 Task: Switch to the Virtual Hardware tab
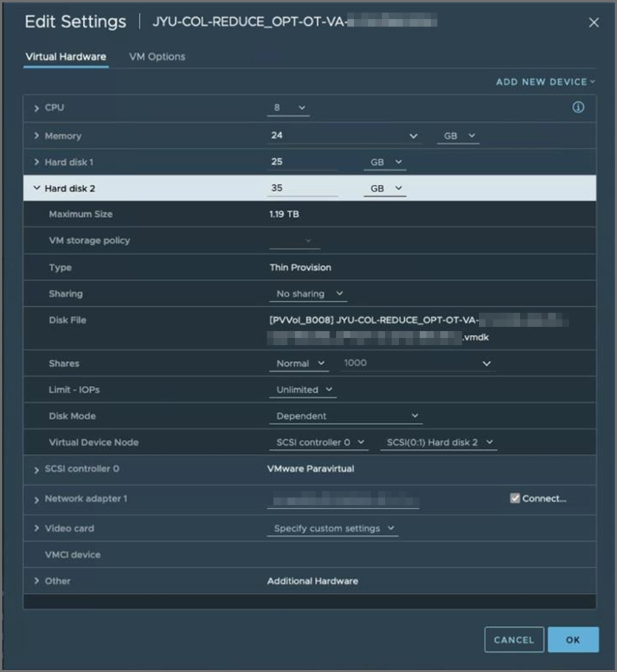tap(65, 56)
